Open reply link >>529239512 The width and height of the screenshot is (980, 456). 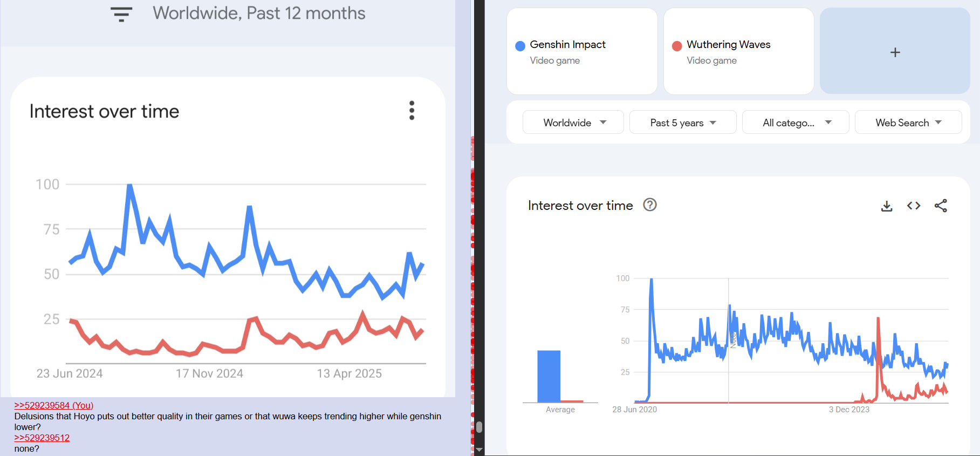tap(42, 438)
